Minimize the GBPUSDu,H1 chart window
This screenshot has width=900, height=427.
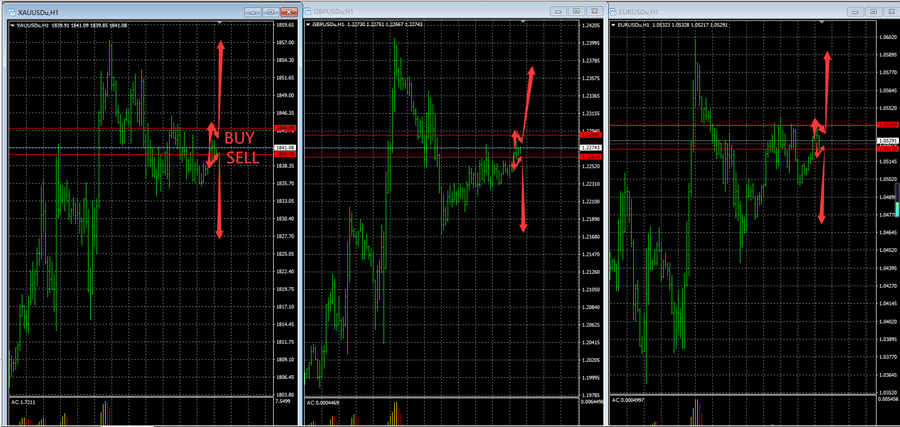point(559,10)
